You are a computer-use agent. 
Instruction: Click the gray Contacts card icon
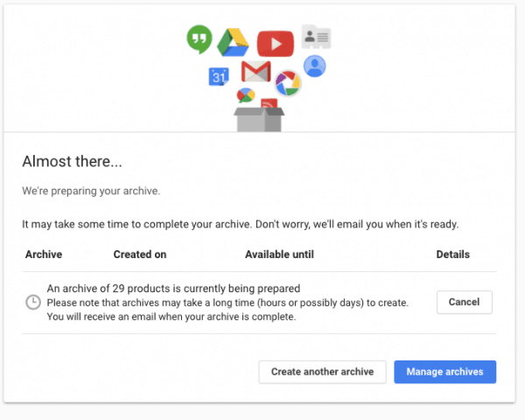coord(316,37)
